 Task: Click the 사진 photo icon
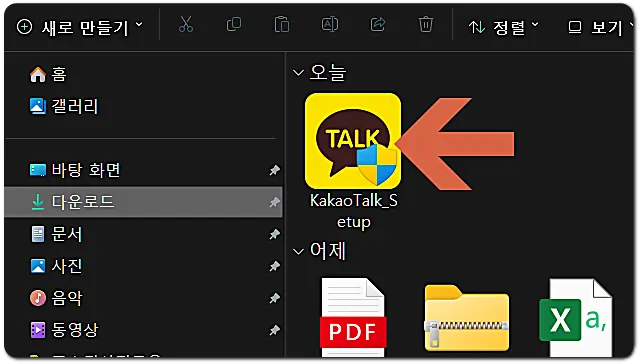click(38, 266)
